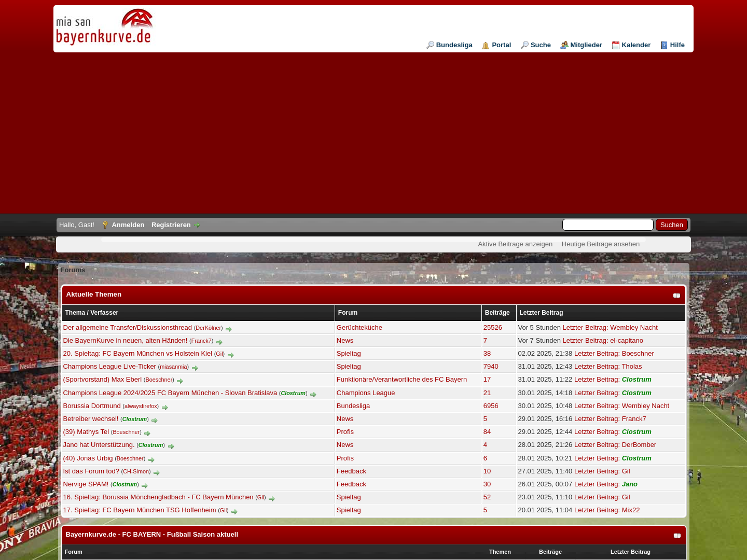747x560 pixels.
Task: Click the bayernkurve.de site logo
Action: pos(104,27)
